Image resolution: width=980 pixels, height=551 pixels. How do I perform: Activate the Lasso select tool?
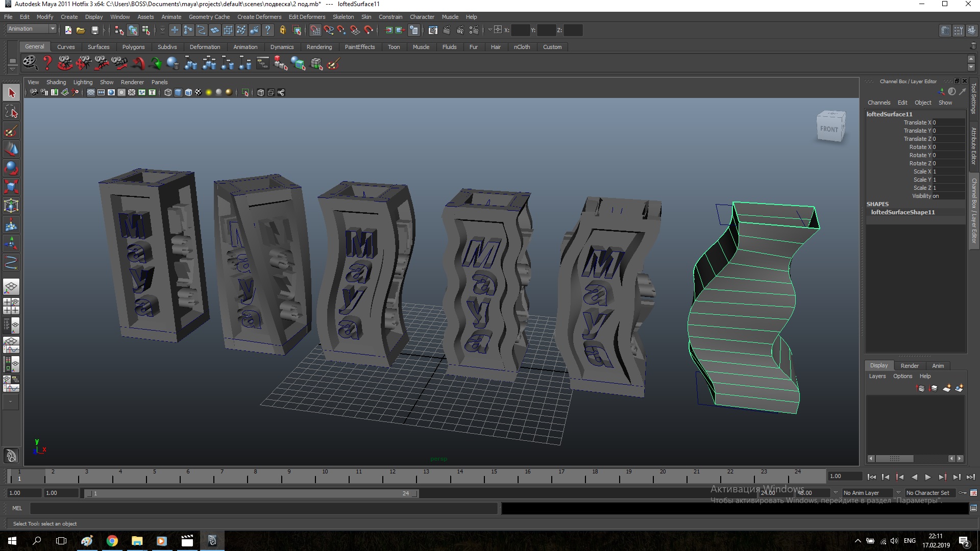pyautogui.click(x=11, y=112)
